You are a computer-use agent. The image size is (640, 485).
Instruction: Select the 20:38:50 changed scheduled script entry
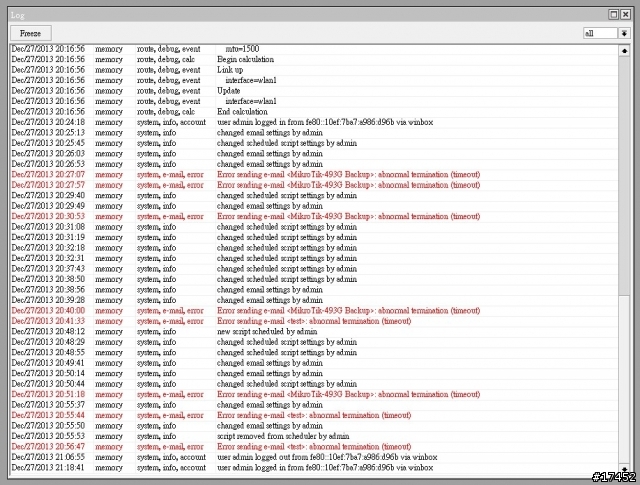tap(314, 279)
